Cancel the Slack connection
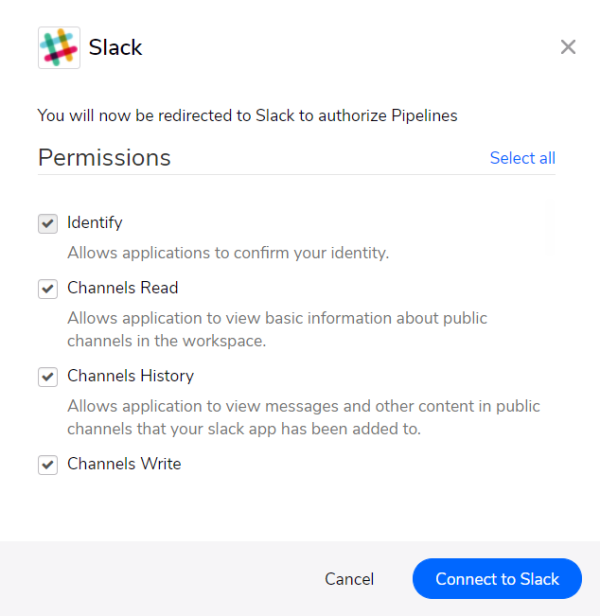The image size is (600, 616). click(x=349, y=579)
